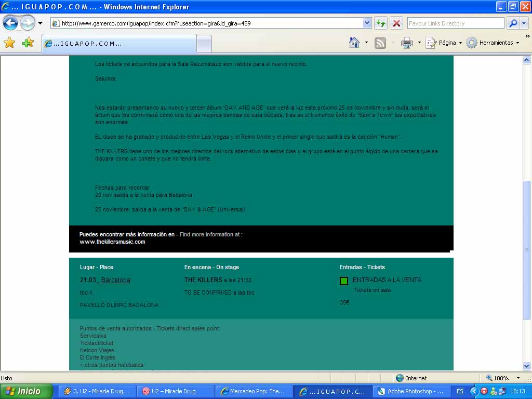The image size is (532, 399).
Task: Click the RSS feeds icon
Action: [380, 43]
